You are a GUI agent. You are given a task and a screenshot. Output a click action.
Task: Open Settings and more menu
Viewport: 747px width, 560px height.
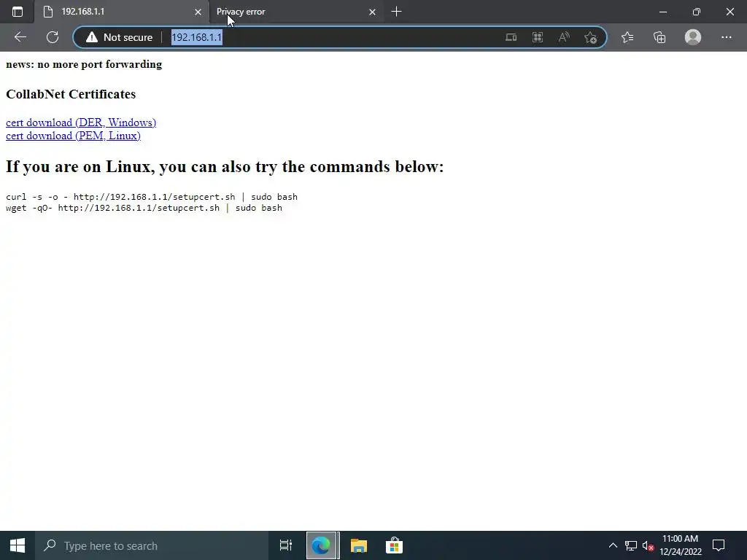click(726, 37)
